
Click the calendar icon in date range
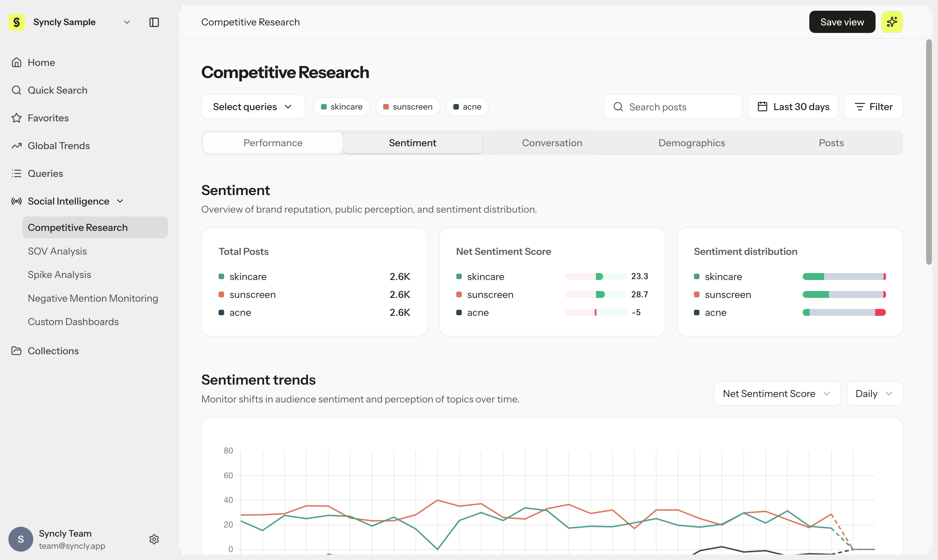pyautogui.click(x=762, y=107)
